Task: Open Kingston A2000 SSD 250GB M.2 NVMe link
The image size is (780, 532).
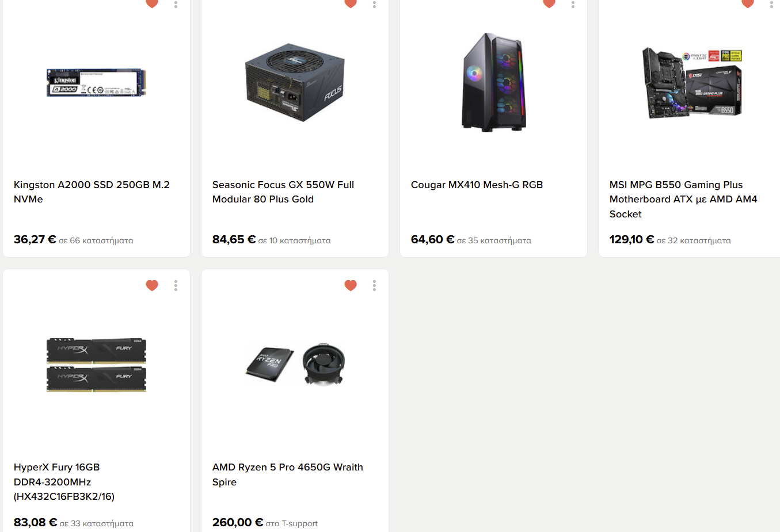Action: (x=92, y=192)
